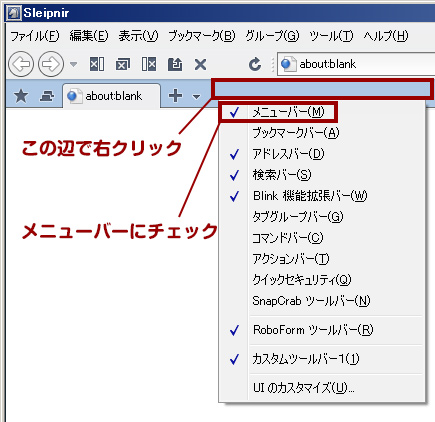Open the ツール(T) menu
Viewport: 435px width, 422px height.
click(331, 36)
